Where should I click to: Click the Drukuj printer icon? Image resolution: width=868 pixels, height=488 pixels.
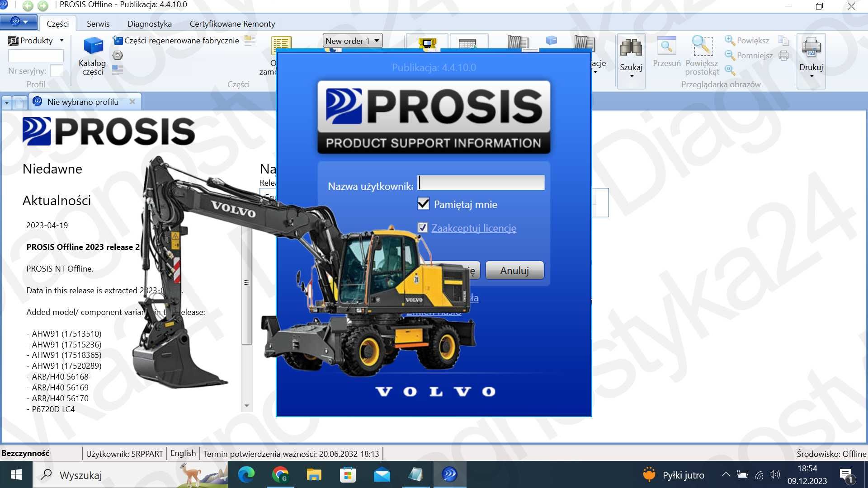[x=811, y=47]
